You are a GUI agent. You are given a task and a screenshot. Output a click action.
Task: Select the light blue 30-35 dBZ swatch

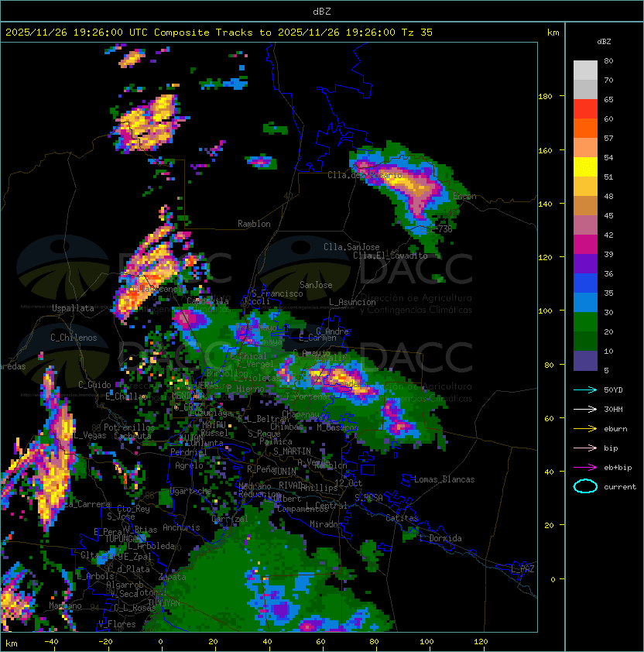point(585,302)
